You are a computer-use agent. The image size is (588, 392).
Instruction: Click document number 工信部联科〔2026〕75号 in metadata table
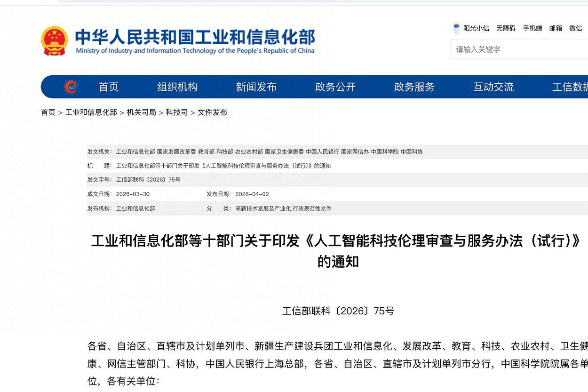[148, 180]
